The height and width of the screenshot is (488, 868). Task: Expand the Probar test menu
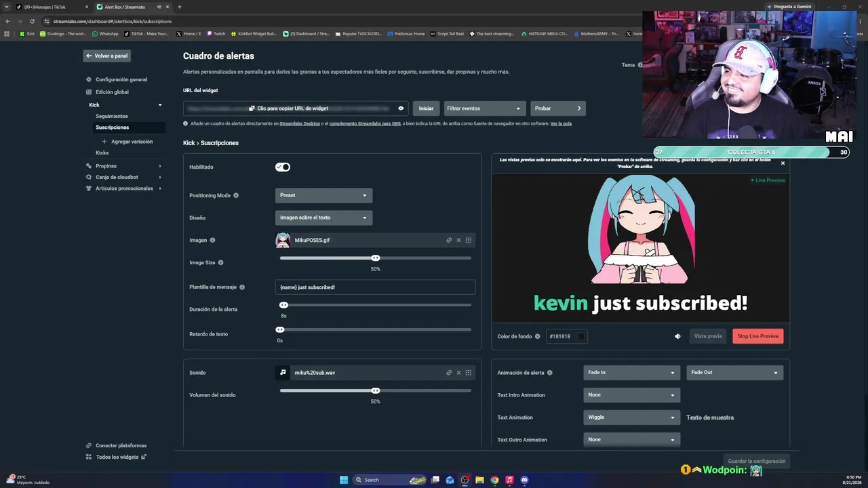click(x=558, y=108)
